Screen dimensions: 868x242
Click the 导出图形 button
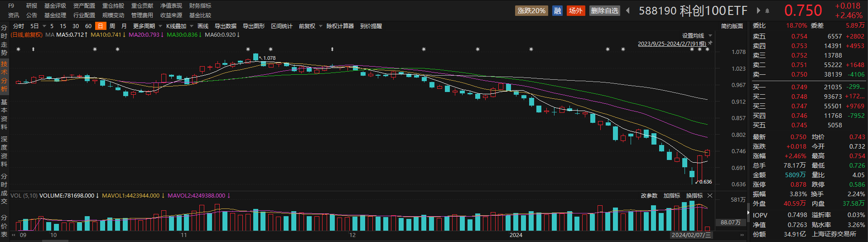(254, 26)
